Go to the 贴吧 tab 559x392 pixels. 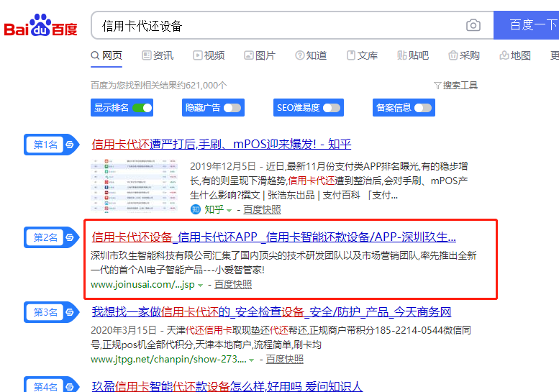tap(413, 55)
